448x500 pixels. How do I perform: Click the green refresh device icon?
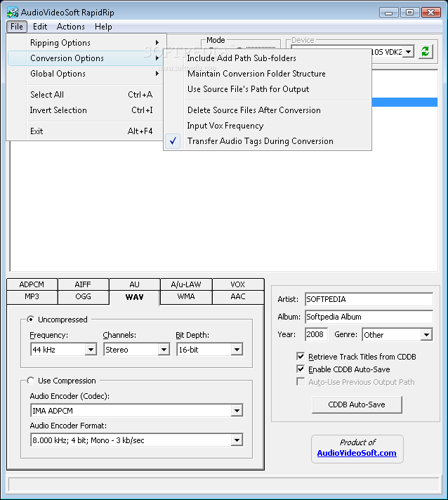point(426,51)
